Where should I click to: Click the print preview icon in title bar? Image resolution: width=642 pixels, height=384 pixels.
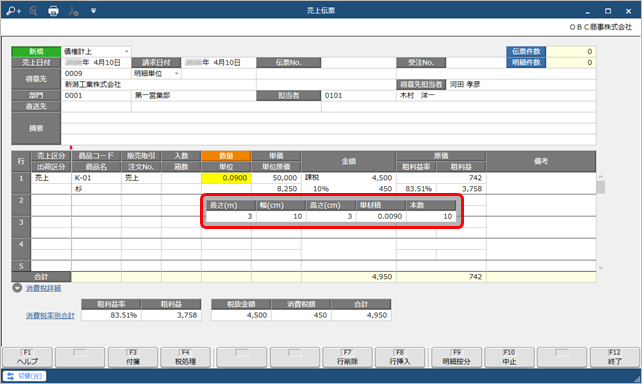tap(33, 11)
